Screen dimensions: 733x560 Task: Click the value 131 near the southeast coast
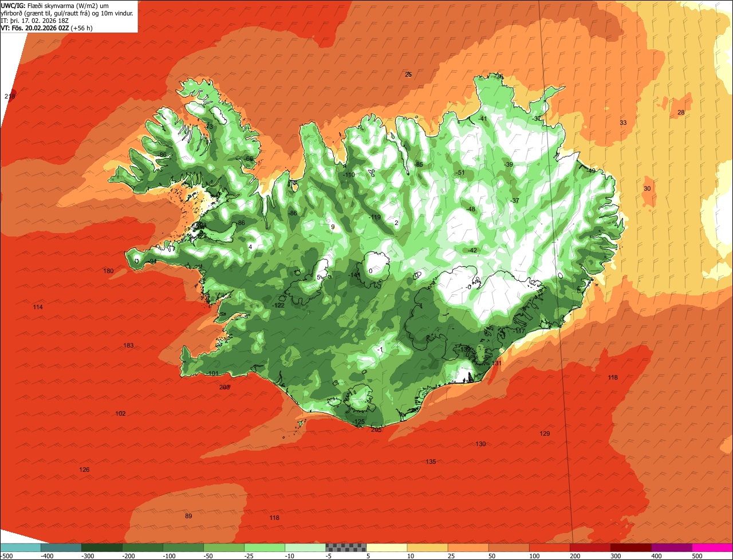(496, 363)
